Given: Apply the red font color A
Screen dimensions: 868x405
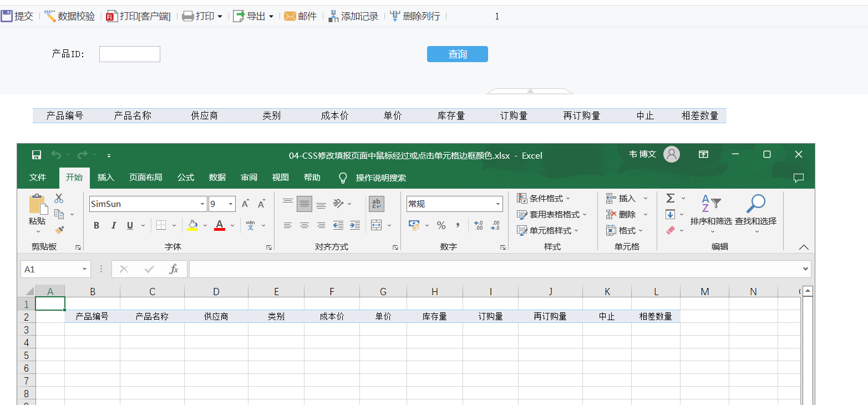Looking at the screenshot, I should [220, 225].
